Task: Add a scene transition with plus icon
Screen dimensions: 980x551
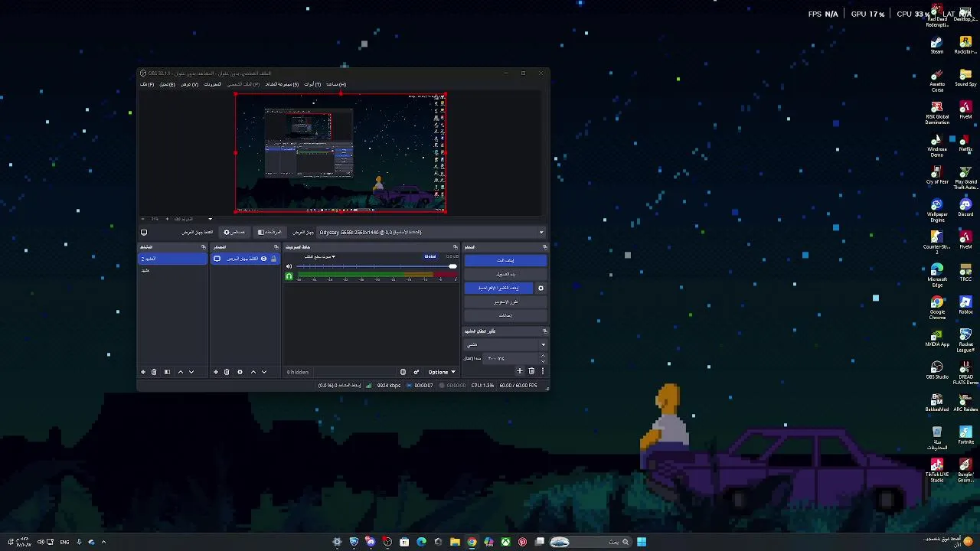Action: tap(519, 371)
